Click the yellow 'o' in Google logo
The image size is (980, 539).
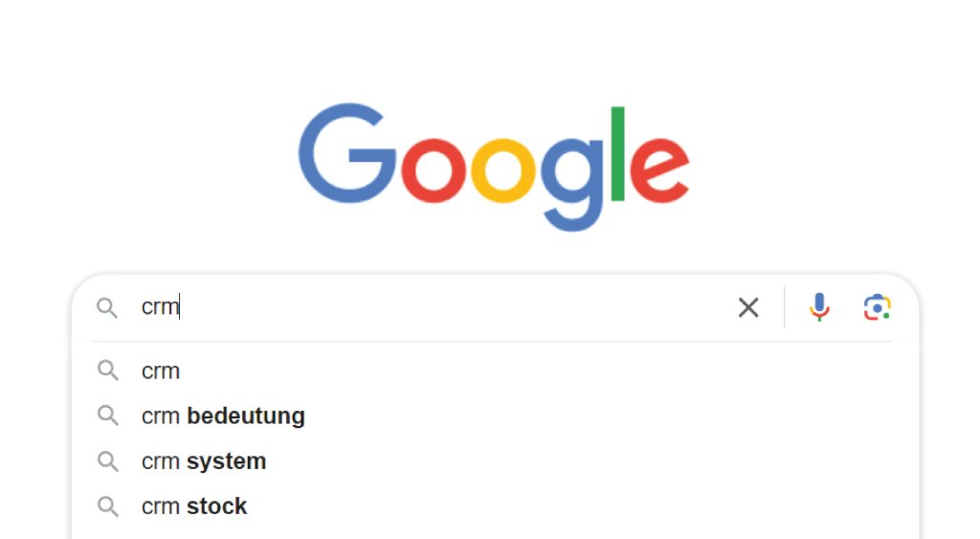point(503,170)
